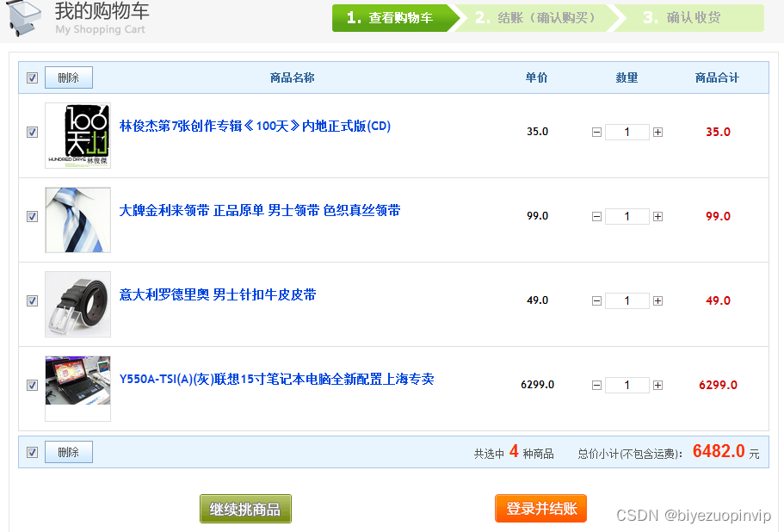Image resolution: width=784 pixels, height=532 pixels.
Task: Uncheck the Y550A laptop item checkbox
Action: click(x=33, y=385)
